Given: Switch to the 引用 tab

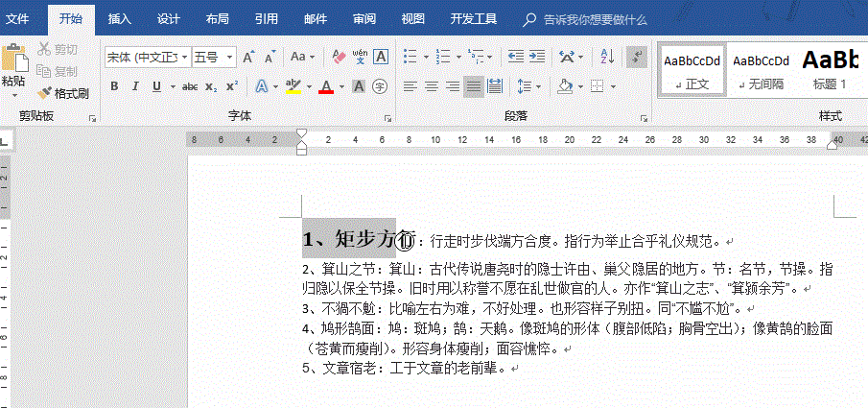Looking at the screenshot, I should pos(267,19).
